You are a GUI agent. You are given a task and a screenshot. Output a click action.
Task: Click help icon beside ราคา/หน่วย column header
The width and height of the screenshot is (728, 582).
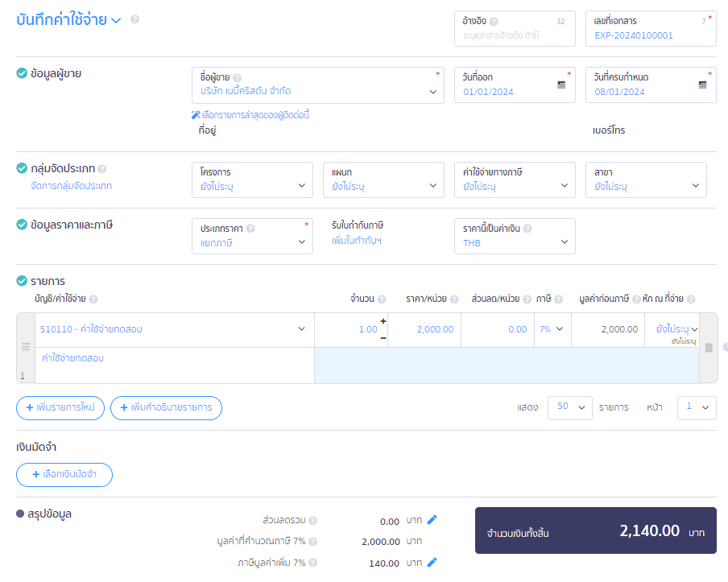[454, 299]
